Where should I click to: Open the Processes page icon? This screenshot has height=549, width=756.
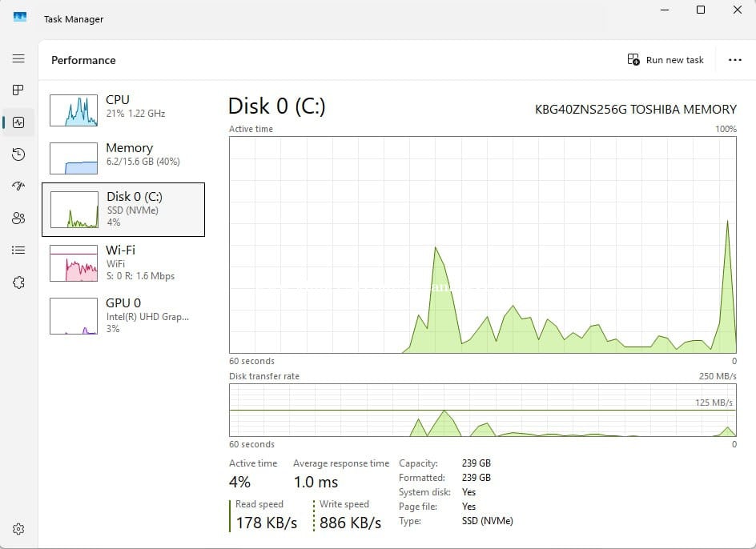click(x=18, y=90)
